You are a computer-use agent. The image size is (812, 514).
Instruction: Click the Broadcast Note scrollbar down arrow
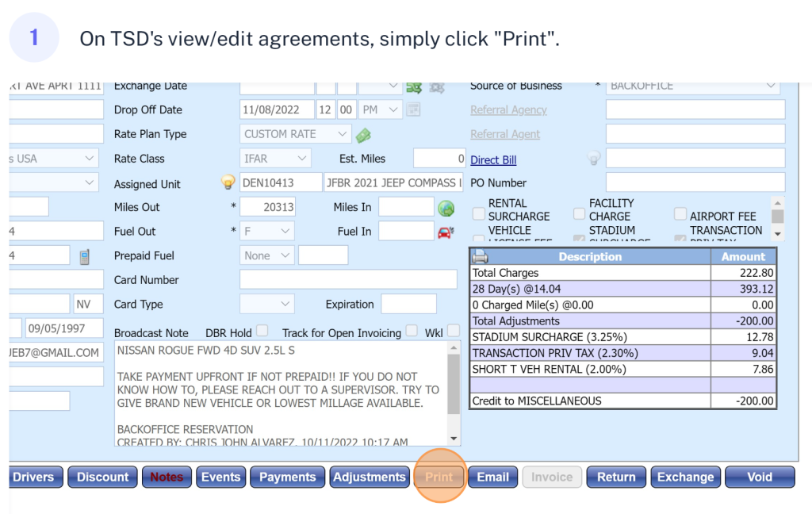click(454, 438)
